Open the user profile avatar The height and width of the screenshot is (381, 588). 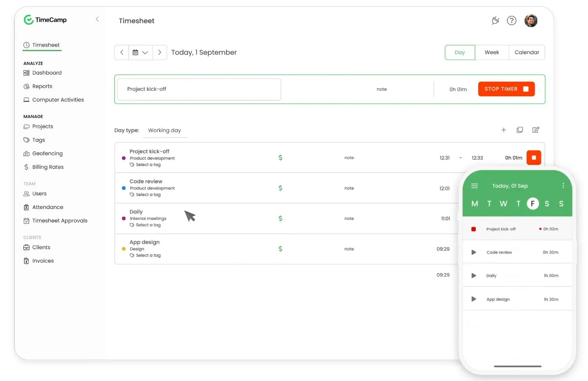pyautogui.click(x=531, y=20)
